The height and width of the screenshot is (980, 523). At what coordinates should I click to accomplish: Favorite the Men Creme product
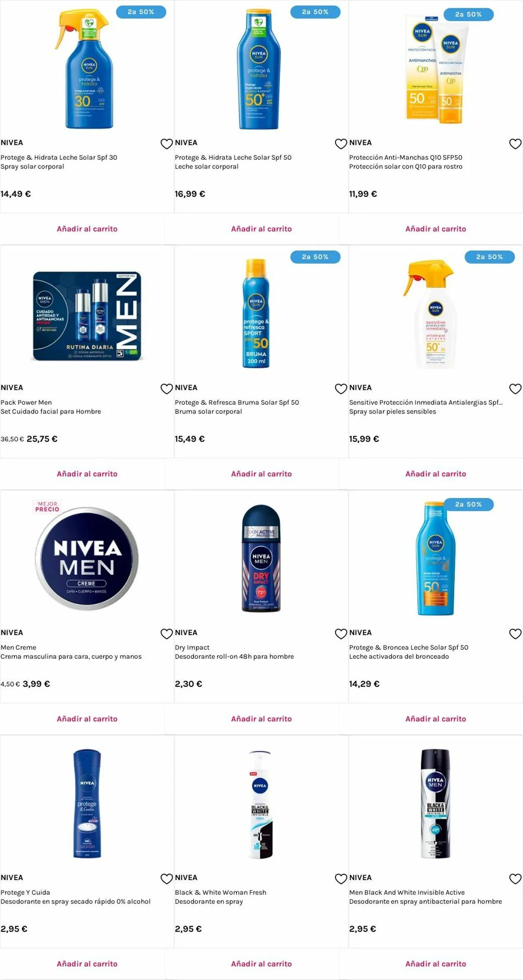(x=167, y=634)
